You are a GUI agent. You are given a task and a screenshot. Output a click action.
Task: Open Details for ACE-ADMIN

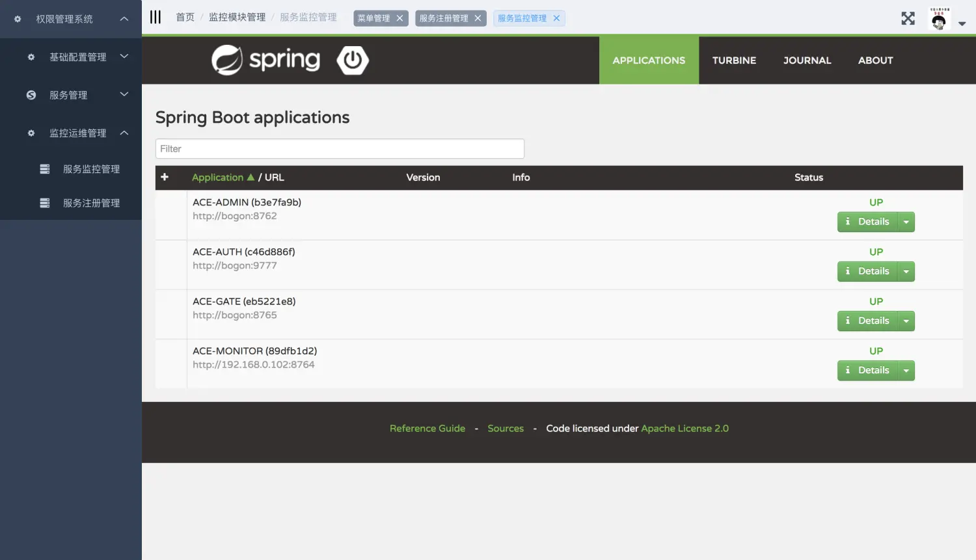click(x=867, y=222)
